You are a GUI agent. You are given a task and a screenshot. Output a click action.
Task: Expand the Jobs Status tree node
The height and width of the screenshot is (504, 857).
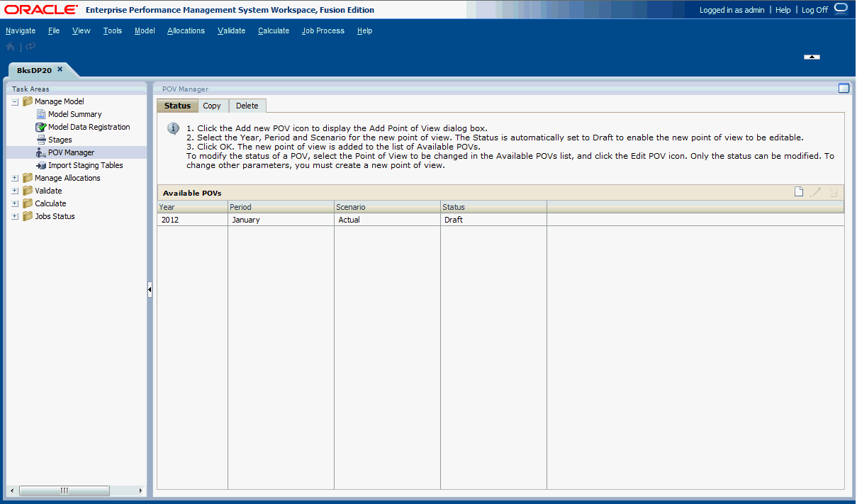15,217
